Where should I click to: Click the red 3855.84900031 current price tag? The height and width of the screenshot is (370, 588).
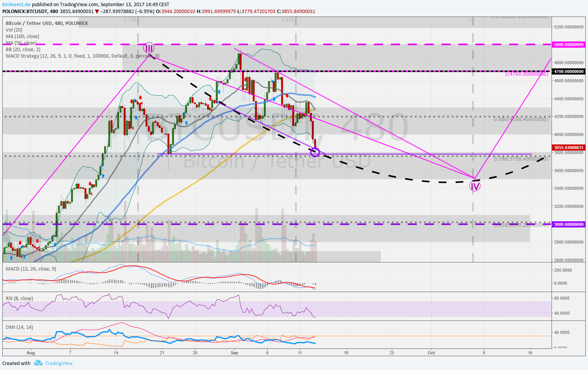(568, 148)
